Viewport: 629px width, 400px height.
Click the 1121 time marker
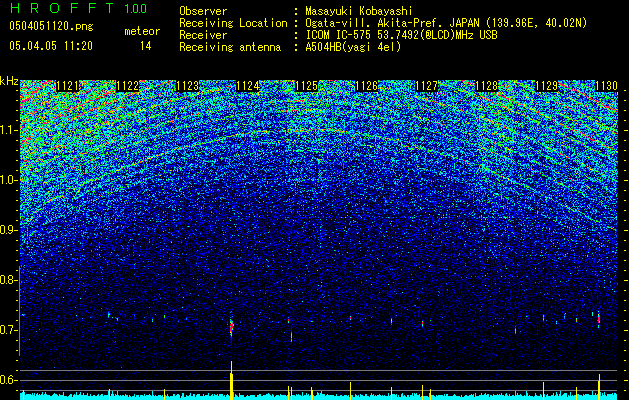[67, 86]
